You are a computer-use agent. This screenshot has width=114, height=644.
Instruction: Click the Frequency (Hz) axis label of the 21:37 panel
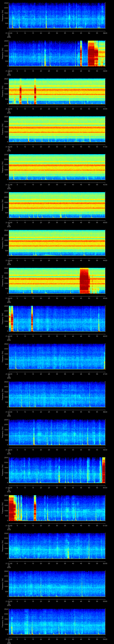[3, 16]
